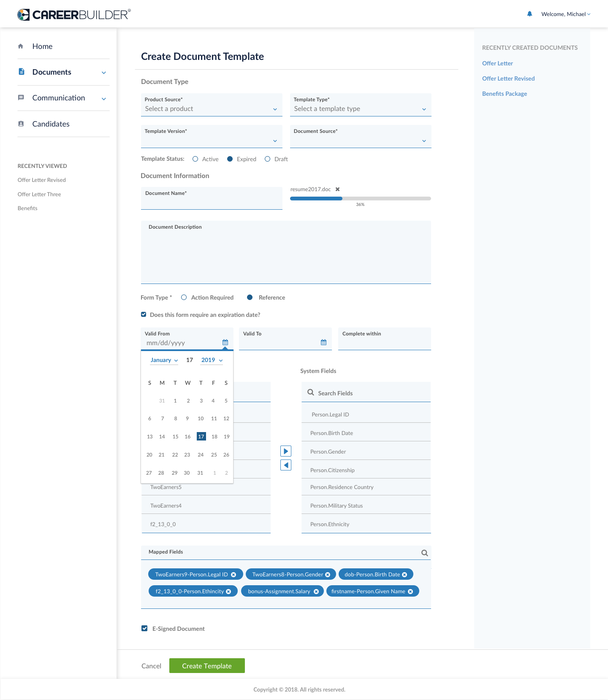Viewport: 608px width, 700px height.
Task: Open Valid To calendar icon
Action: 323,342
